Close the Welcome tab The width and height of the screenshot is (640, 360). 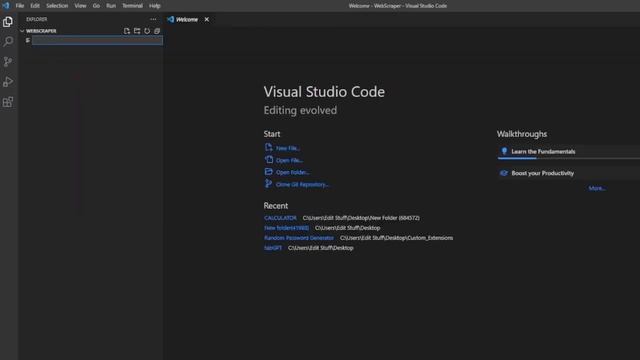(x=207, y=19)
